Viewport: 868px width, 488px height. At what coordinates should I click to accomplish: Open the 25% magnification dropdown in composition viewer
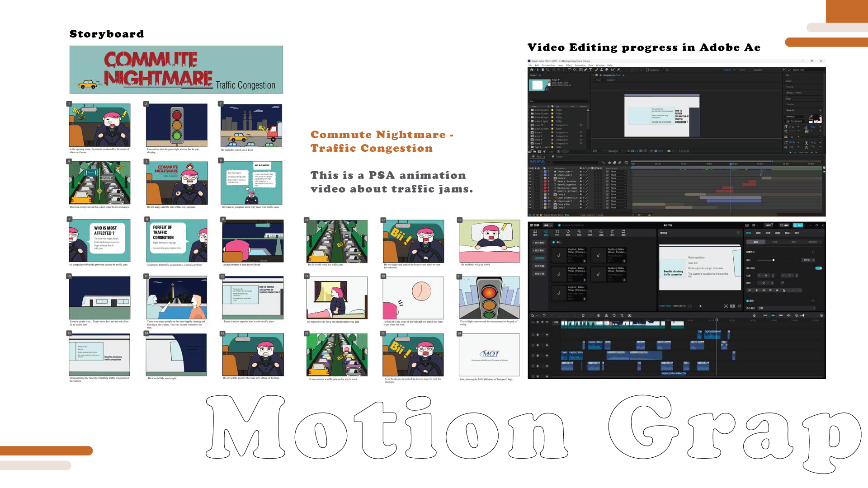click(x=598, y=151)
